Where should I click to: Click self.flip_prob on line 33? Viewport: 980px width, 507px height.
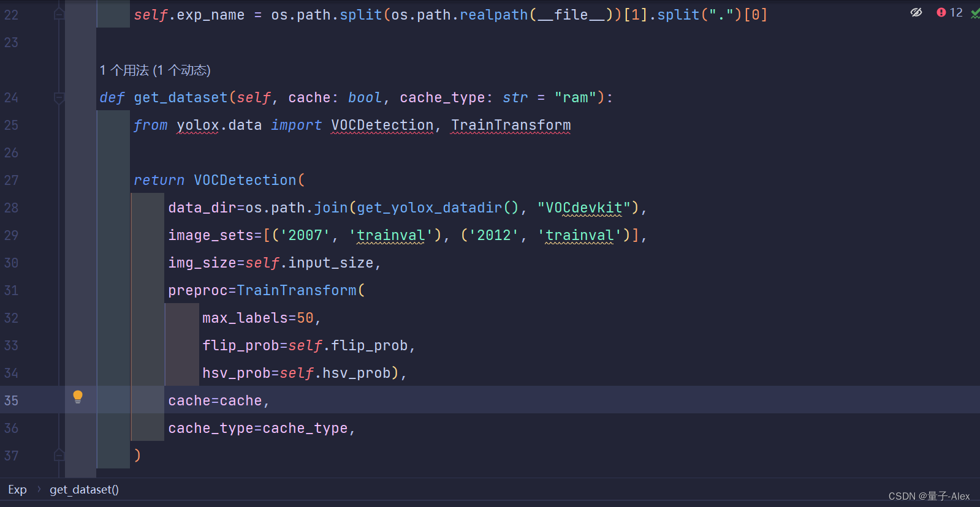point(348,345)
